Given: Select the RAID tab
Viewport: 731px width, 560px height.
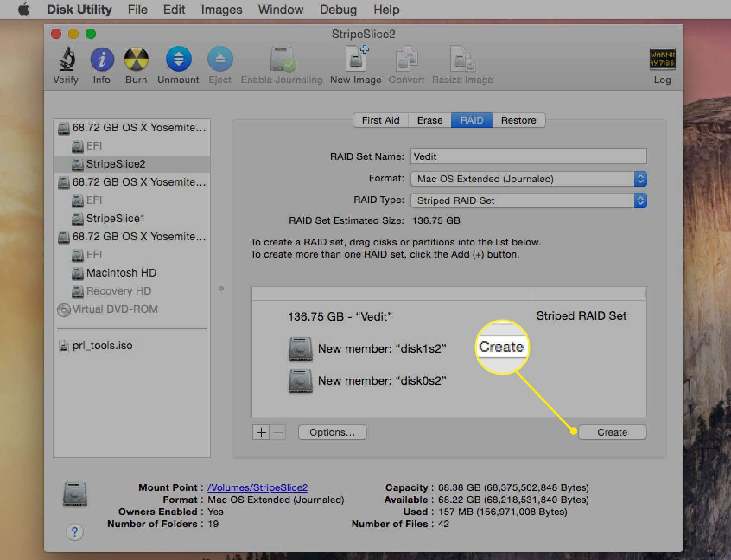Looking at the screenshot, I should [x=472, y=120].
